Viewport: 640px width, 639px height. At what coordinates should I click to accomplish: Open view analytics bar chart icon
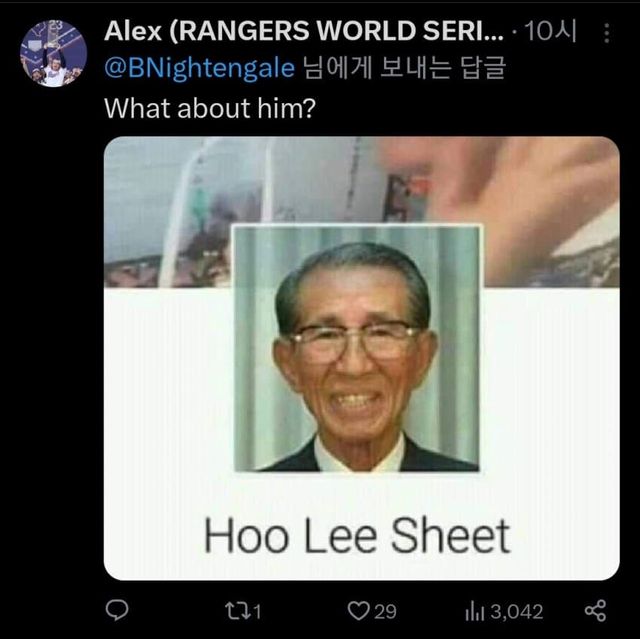(x=474, y=612)
